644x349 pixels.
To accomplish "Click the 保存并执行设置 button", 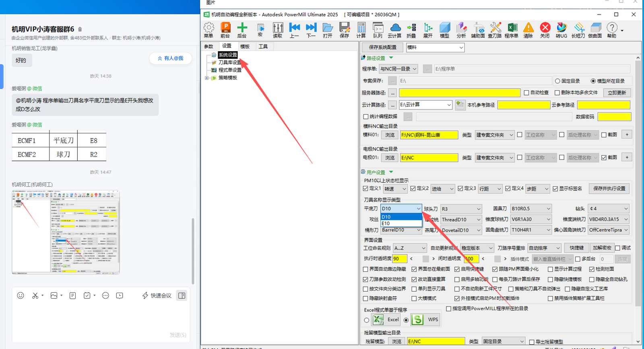I will click(x=609, y=188).
